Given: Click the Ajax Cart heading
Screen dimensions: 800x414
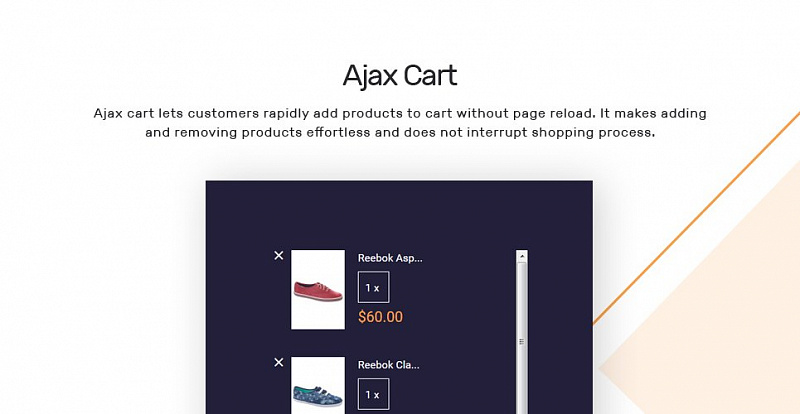Looking at the screenshot, I should point(399,77).
